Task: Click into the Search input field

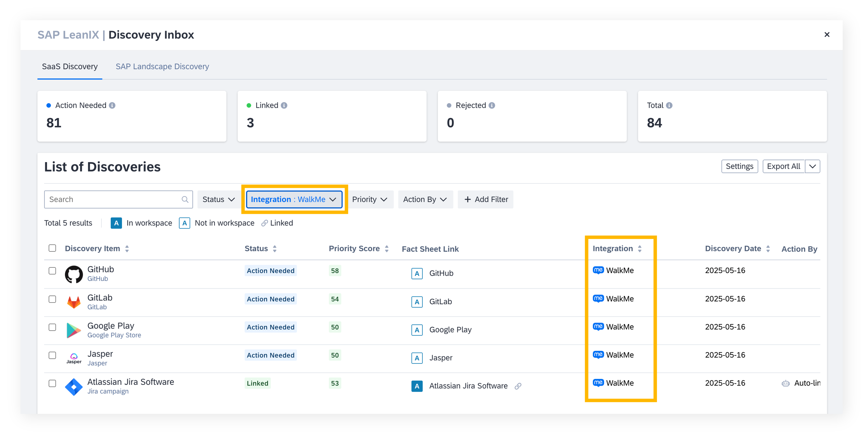Action: click(x=118, y=199)
